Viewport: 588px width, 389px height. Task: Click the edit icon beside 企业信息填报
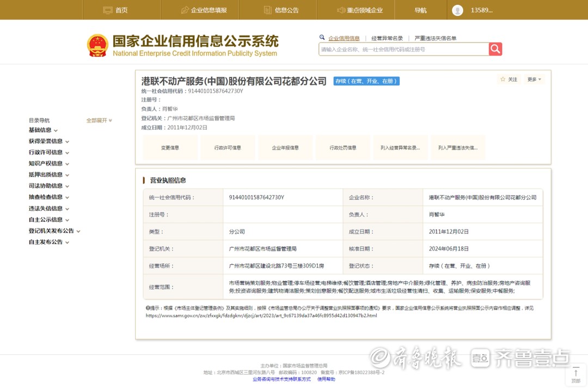(185, 10)
